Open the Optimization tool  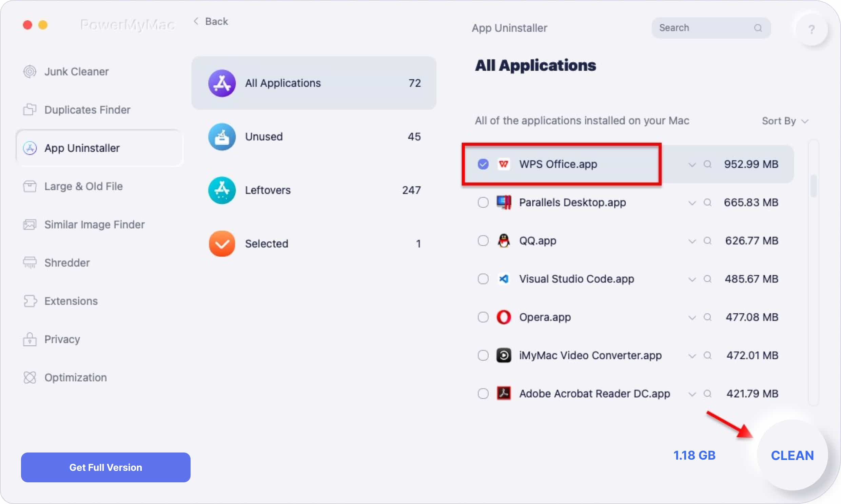pyautogui.click(x=76, y=377)
